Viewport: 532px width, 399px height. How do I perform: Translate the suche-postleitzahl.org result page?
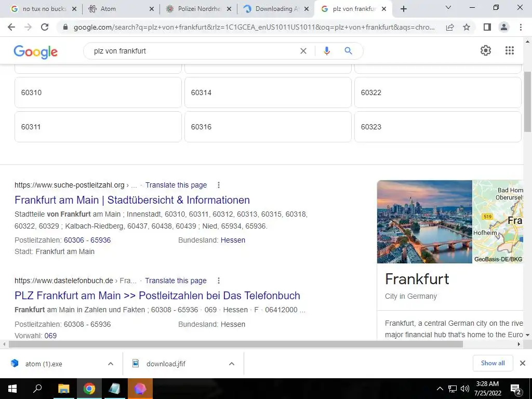(x=176, y=185)
